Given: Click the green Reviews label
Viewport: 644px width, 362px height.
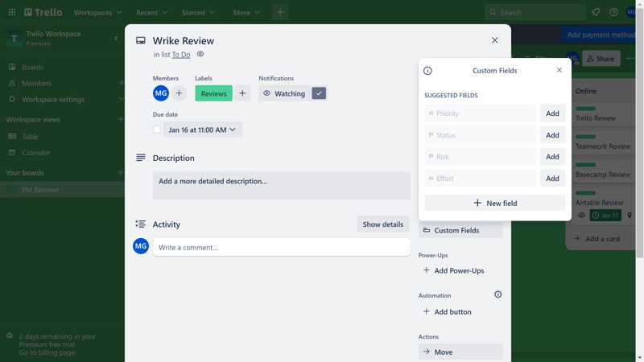Looking at the screenshot, I should click(x=213, y=93).
